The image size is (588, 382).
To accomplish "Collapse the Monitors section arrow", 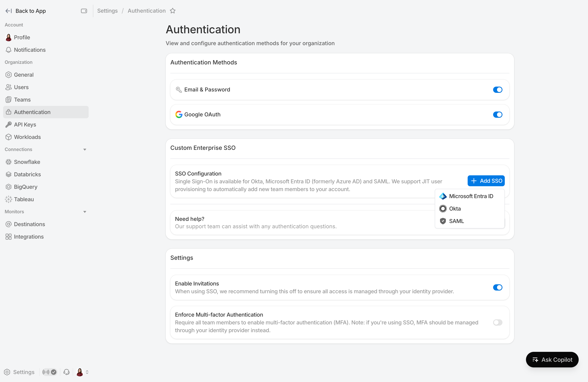I will point(85,212).
